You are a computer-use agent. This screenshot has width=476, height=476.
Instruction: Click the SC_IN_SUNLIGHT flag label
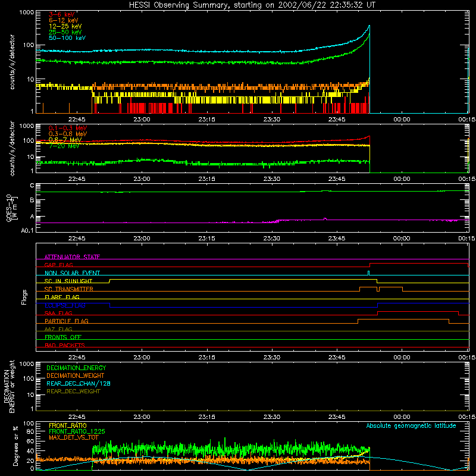click(68, 281)
